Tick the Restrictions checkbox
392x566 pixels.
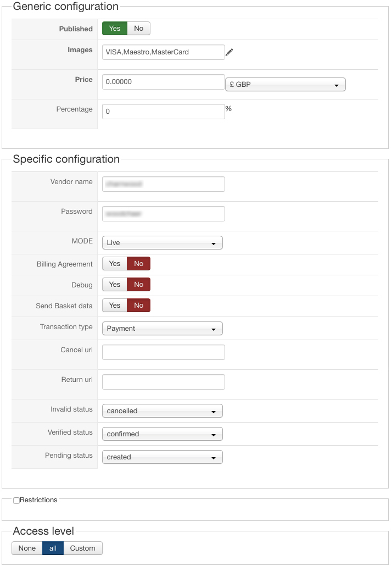(x=16, y=501)
